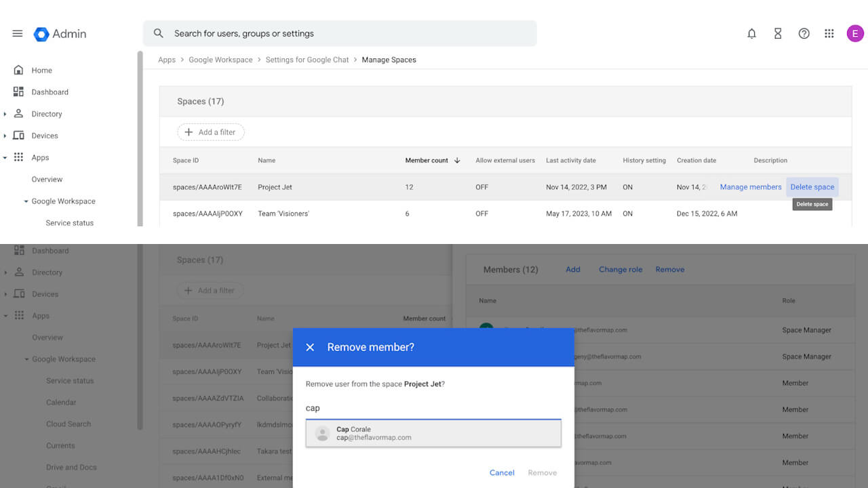Open the Google apps launcher grid
The image size is (868, 488).
point(829,33)
